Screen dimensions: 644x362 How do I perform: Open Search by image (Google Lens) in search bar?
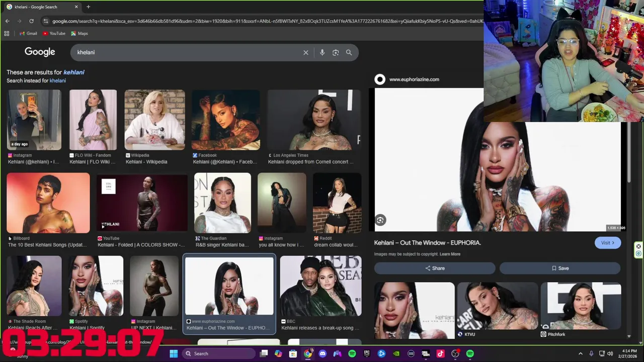tap(336, 52)
